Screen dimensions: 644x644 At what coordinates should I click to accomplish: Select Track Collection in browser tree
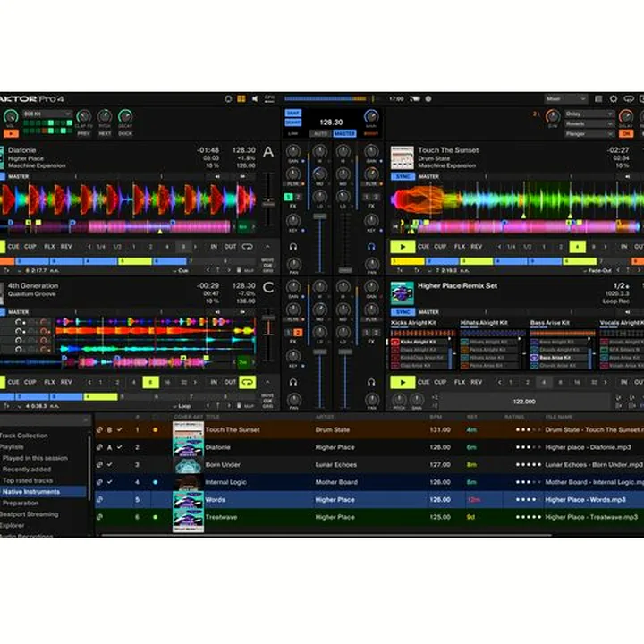click(x=23, y=436)
